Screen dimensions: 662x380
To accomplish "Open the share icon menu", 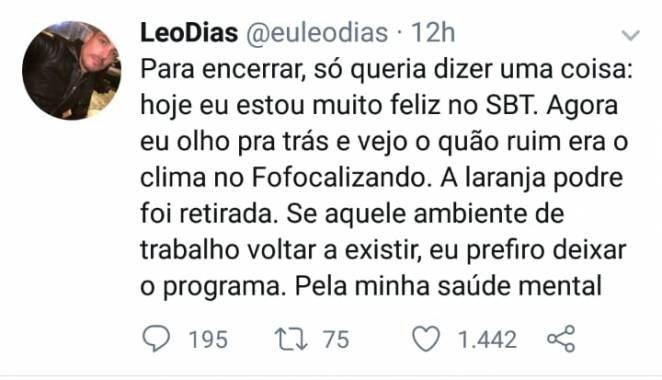I will [x=561, y=339].
